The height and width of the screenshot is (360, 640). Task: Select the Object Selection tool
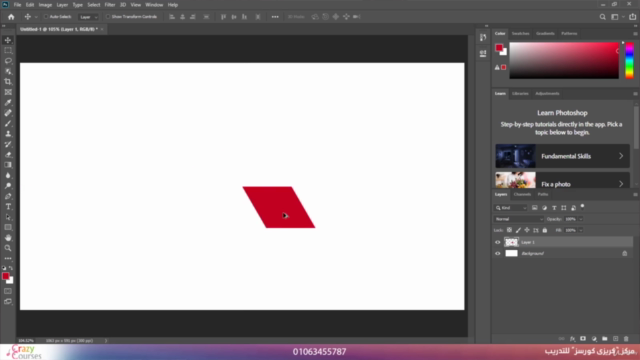[8, 71]
